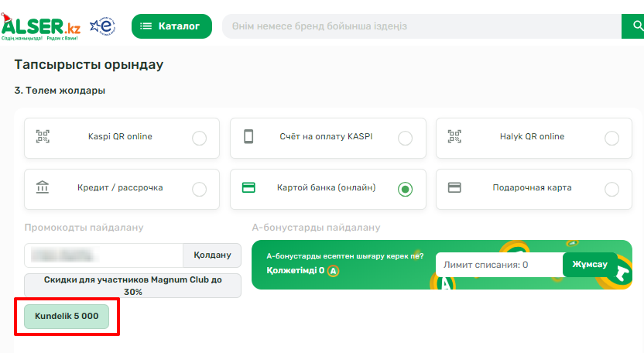Click the gift card icon
Screen dimensions: 644x353
[454, 188]
